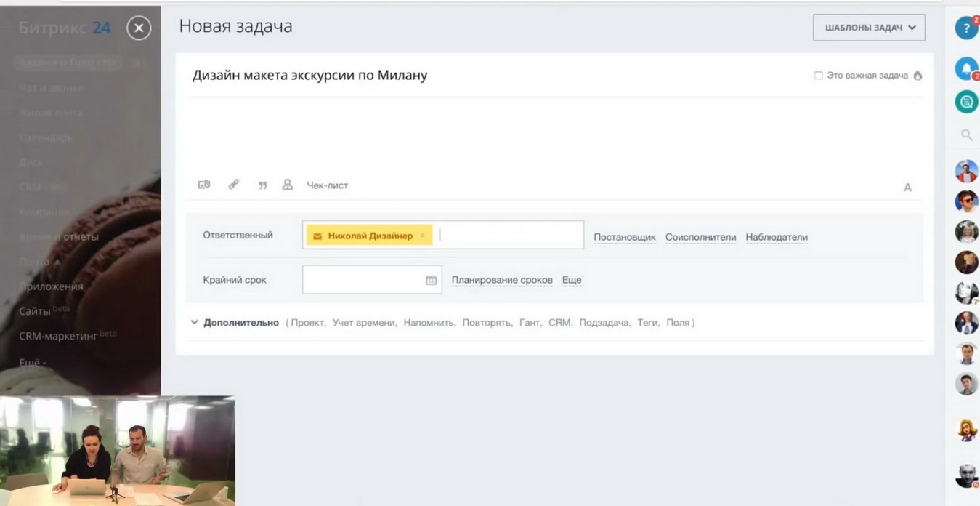Add a "Чек-лист" to the task
The image size is (980, 506).
tap(327, 185)
